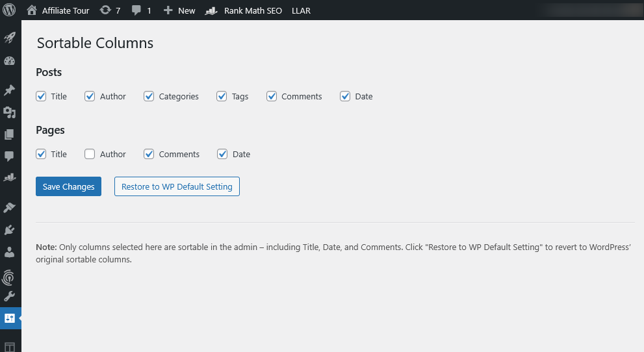This screenshot has width=644, height=352.
Task: Open Posts via the pushpin icon
Action: click(10, 90)
